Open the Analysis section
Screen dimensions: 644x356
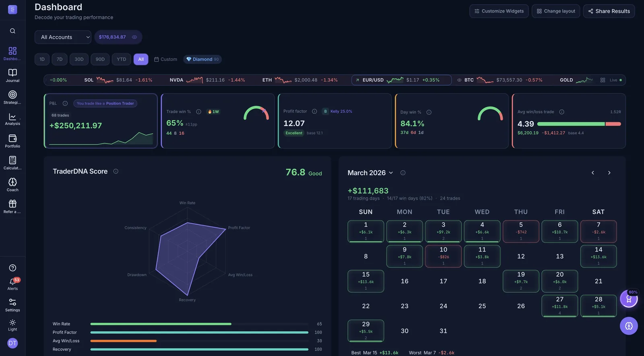[x=12, y=119]
